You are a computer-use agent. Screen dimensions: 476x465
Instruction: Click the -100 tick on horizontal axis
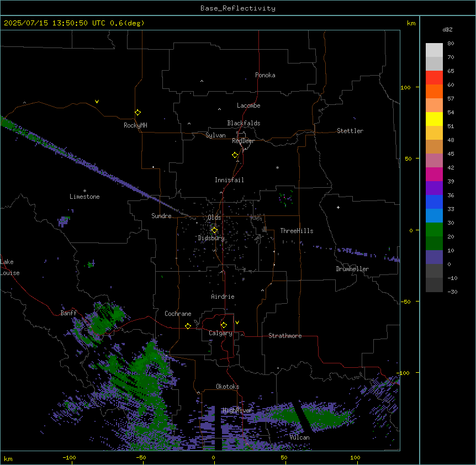pyautogui.click(x=69, y=457)
